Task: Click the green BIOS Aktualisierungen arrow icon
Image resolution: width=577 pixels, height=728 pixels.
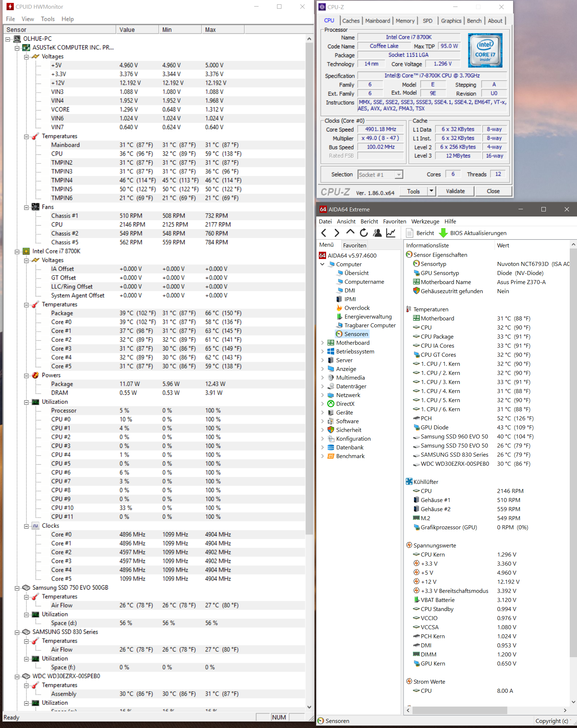Action: pyautogui.click(x=443, y=233)
